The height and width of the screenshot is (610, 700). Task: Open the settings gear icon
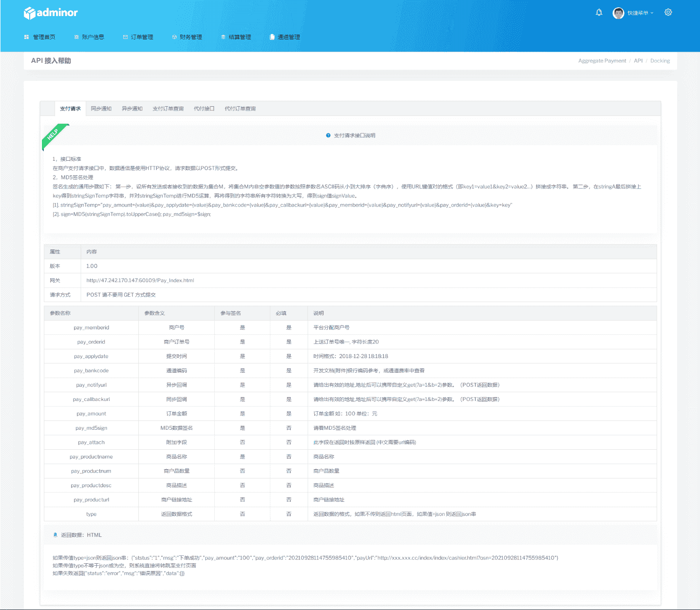[x=668, y=13]
